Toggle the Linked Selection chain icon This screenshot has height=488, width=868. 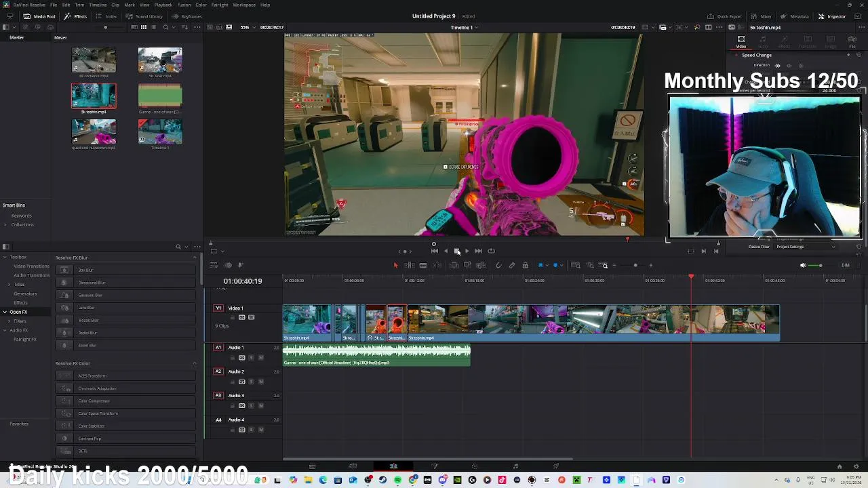512,265
